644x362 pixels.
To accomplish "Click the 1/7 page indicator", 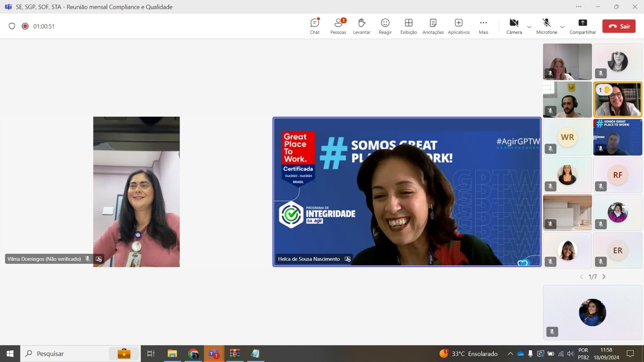I will click(592, 277).
